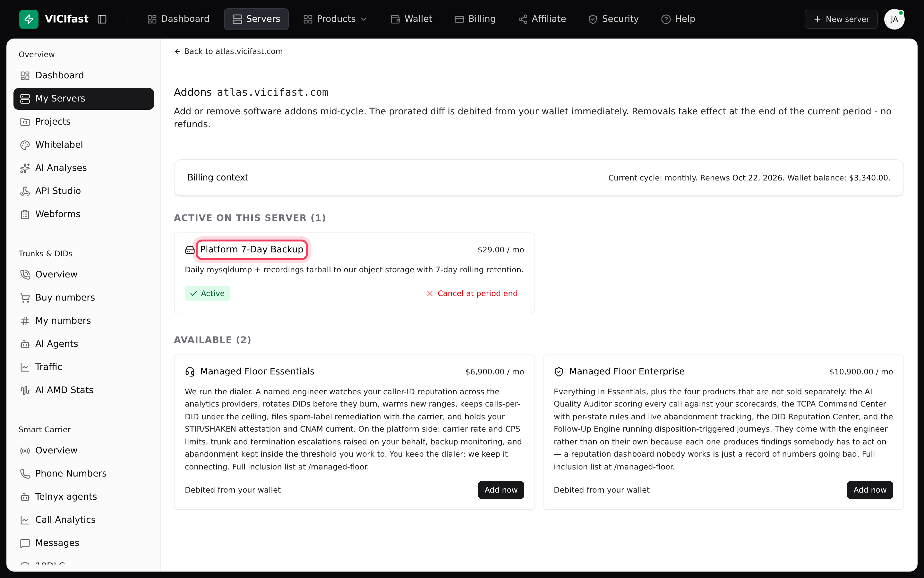The height and width of the screenshot is (578, 924).
Task: Click Trunks & DIDs Overview phone icon
Action: (x=25, y=275)
